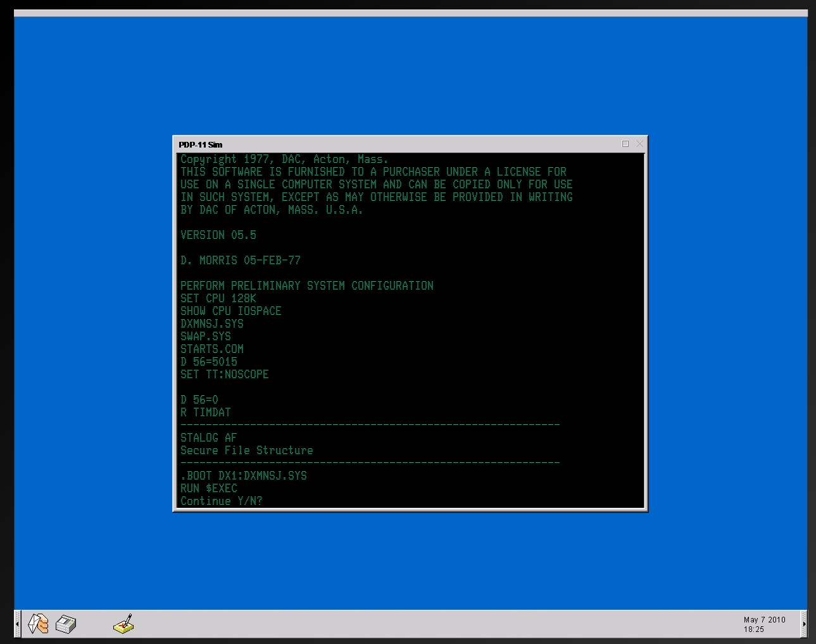The height and width of the screenshot is (644, 816).
Task: Open the printer icon in taskbar
Action: (66, 624)
